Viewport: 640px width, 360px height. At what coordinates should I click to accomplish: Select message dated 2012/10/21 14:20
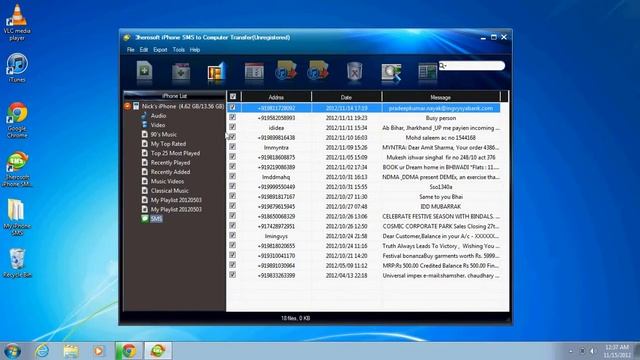346,256
